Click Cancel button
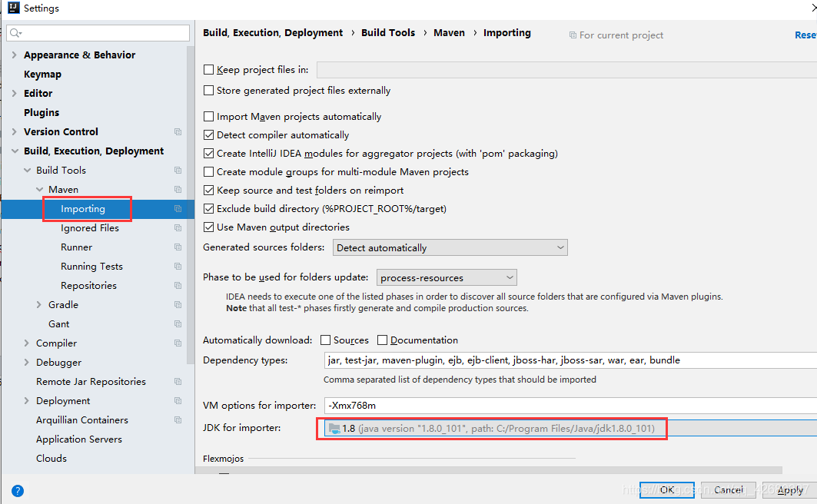The height and width of the screenshot is (504, 817). click(x=728, y=490)
